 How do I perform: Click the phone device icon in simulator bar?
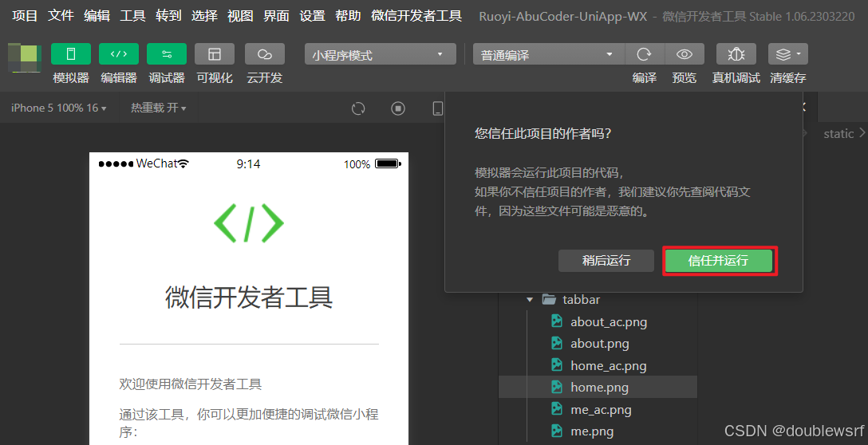(437, 108)
